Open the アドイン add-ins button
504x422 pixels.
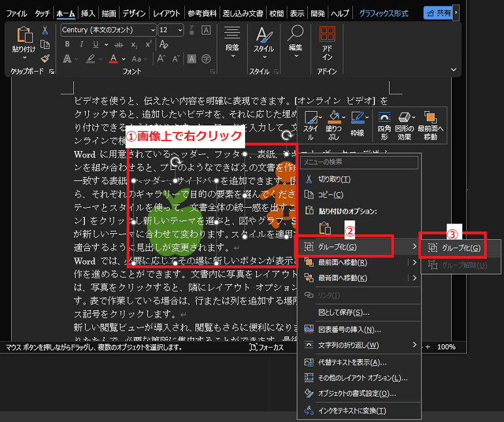tap(327, 42)
